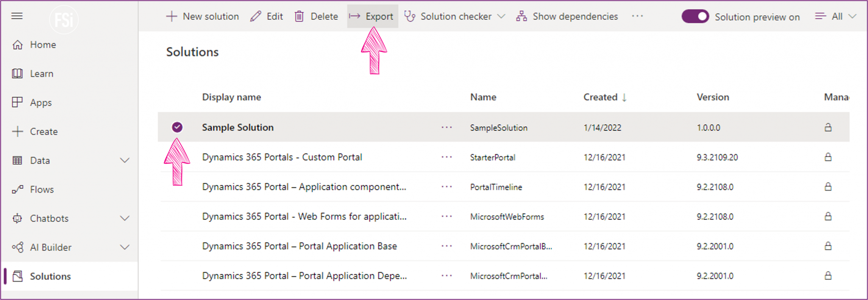
Task: Go to Home in sidebar
Action: click(43, 45)
